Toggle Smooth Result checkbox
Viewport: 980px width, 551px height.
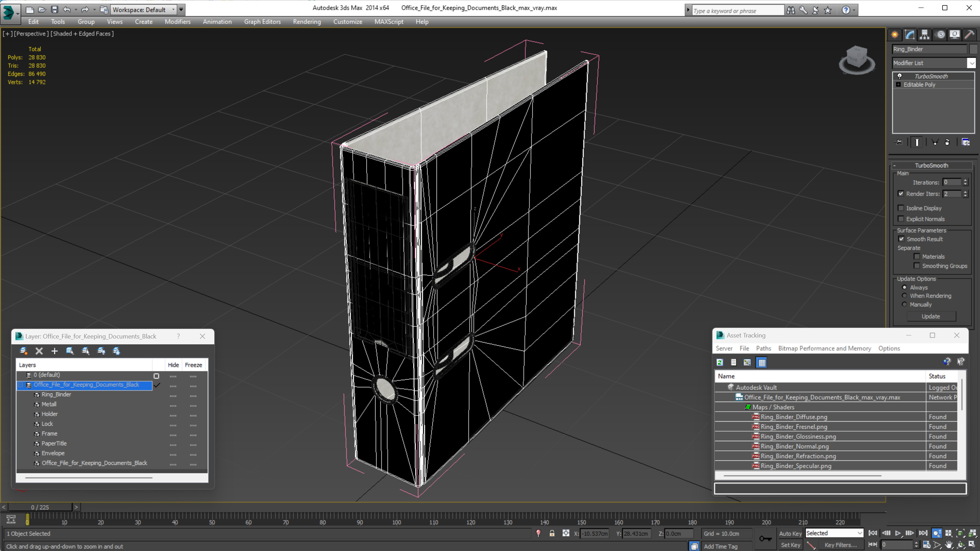click(x=901, y=239)
